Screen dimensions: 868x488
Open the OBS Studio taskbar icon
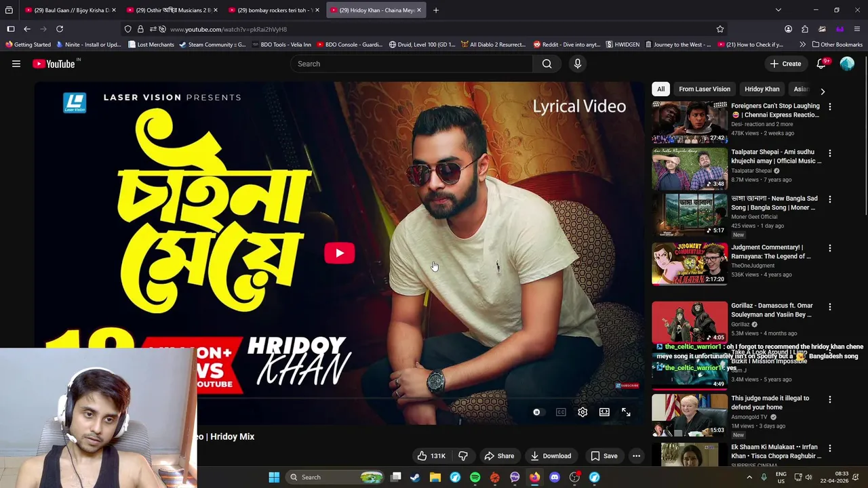point(574,477)
